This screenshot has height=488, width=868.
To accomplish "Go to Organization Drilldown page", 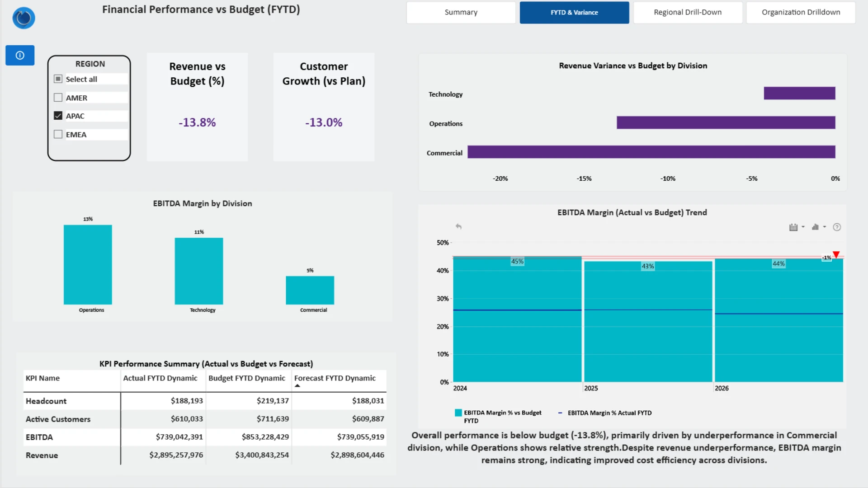I will 800,12.
